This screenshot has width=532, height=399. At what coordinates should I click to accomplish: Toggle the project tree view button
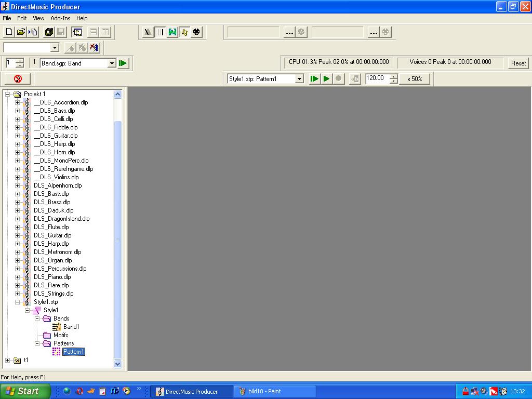(x=77, y=32)
